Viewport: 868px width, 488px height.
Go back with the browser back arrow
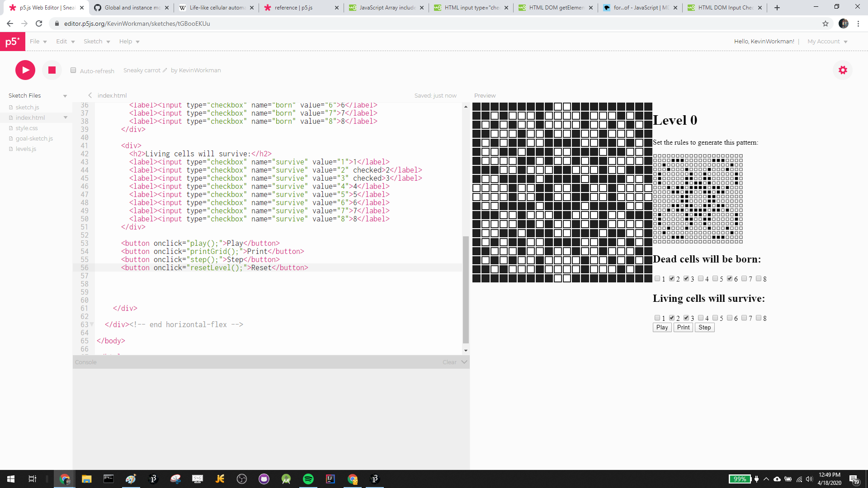10,23
